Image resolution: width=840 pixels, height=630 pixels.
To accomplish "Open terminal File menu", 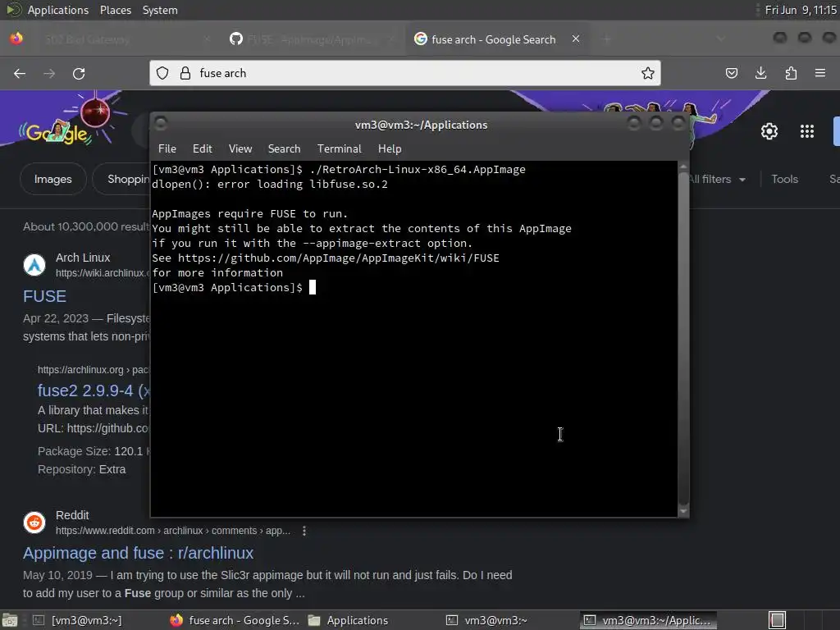I will pos(167,149).
